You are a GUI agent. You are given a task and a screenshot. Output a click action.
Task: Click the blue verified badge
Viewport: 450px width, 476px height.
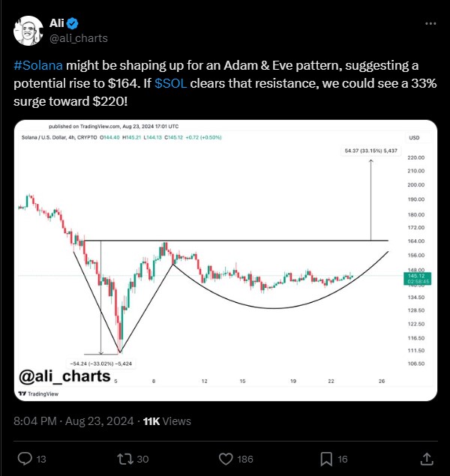[x=72, y=24]
